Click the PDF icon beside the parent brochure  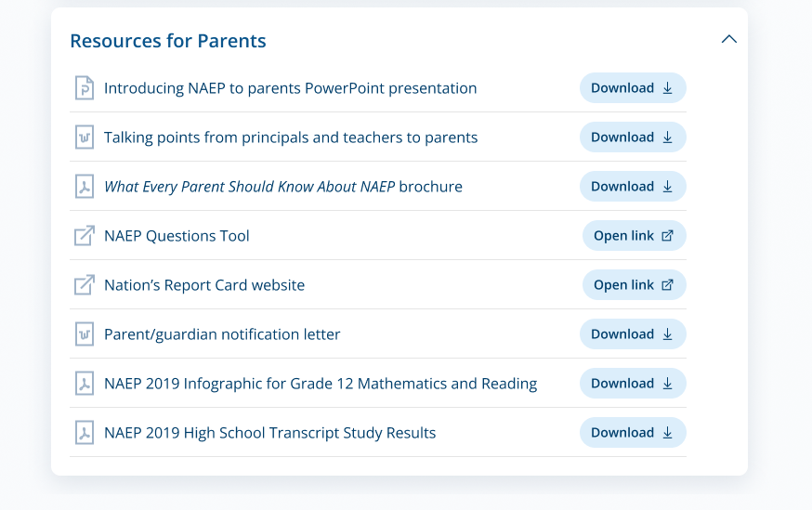(x=85, y=187)
